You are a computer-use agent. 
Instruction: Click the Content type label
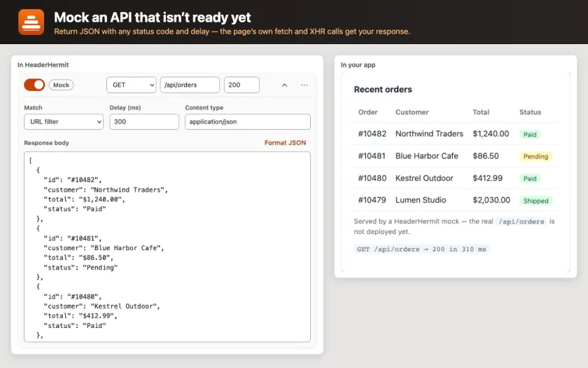(x=204, y=107)
